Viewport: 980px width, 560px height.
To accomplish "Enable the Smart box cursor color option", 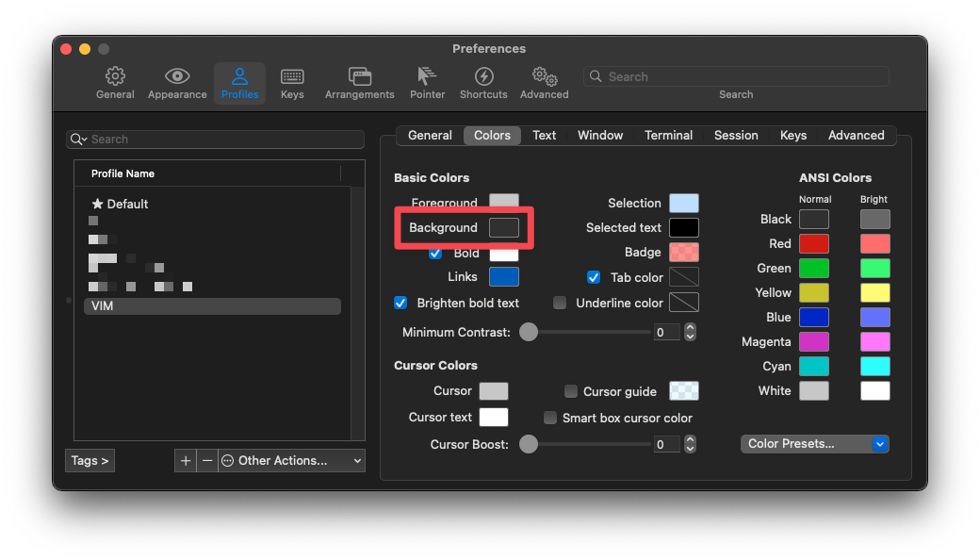I will (x=550, y=418).
